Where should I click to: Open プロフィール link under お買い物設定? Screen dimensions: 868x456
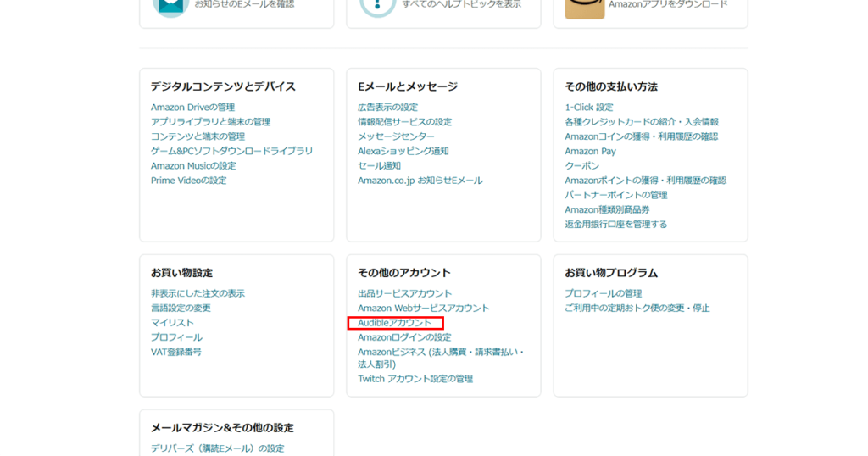coord(176,337)
